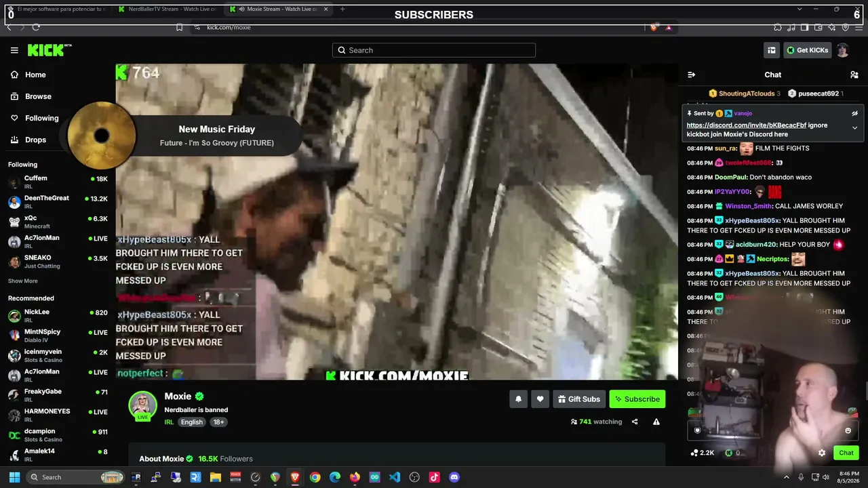Open the chat emote picker
The height and width of the screenshot is (488, 868).
coord(848,430)
